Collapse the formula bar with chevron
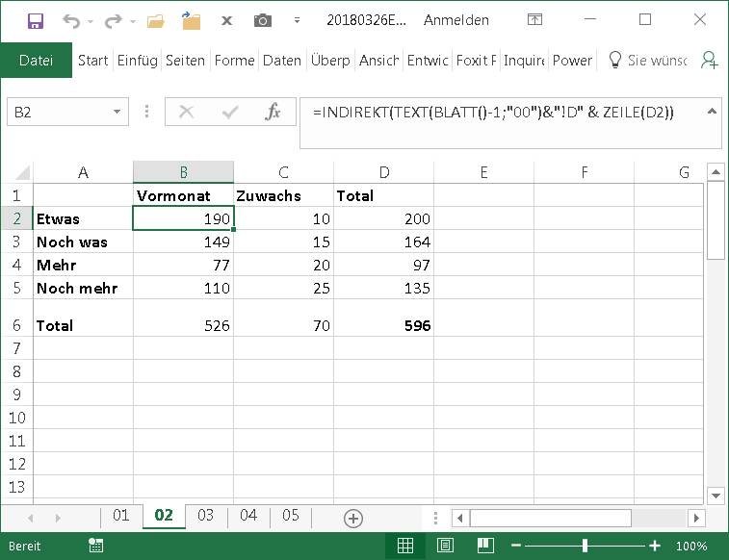The height and width of the screenshot is (560, 729). coord(712,112)
